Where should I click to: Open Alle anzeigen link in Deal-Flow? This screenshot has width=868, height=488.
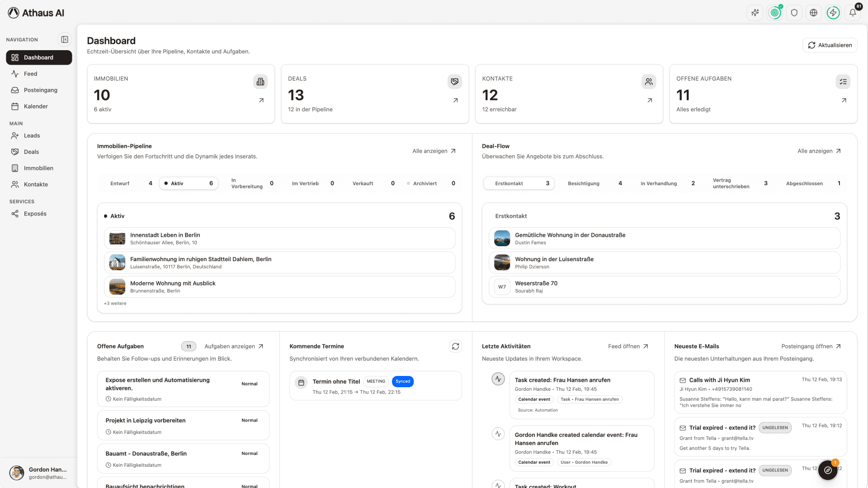point(819,151)
